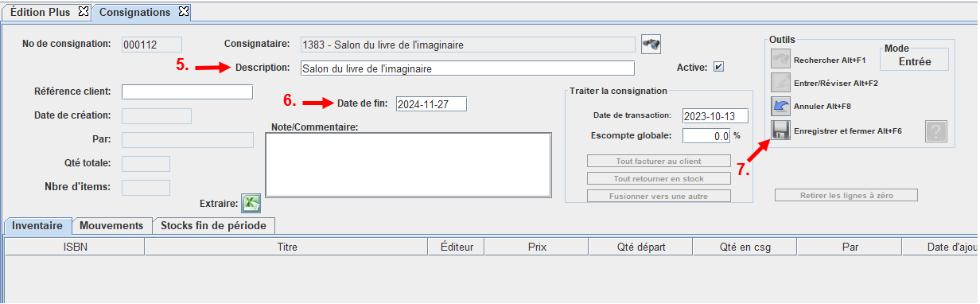Screen dimensions: 980x304
Task: Switch to the Mouvements tab
Action: (x=111, y=226)
